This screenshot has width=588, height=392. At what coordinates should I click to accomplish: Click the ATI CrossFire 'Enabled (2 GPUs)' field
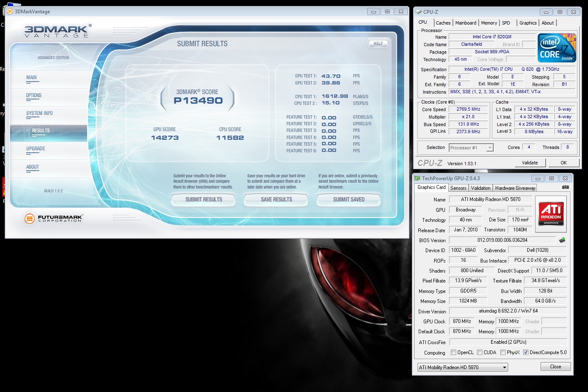508,342
